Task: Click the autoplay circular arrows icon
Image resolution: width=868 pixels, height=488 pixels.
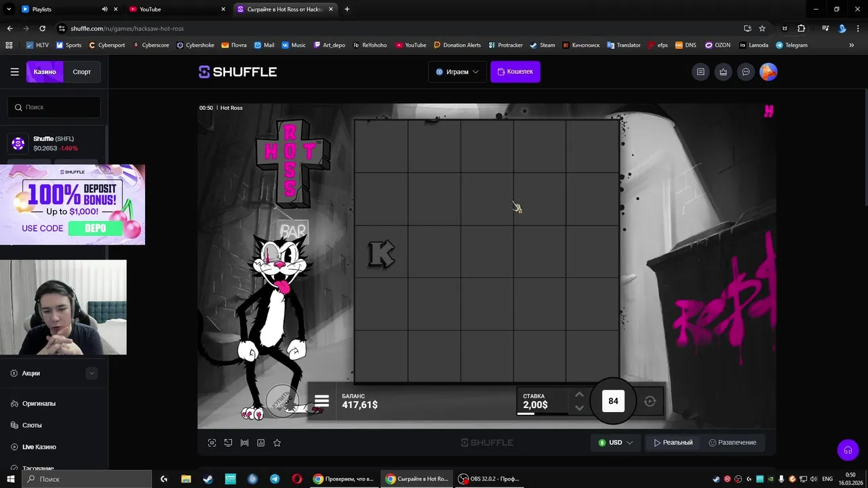Action: (x=650, y=401)
